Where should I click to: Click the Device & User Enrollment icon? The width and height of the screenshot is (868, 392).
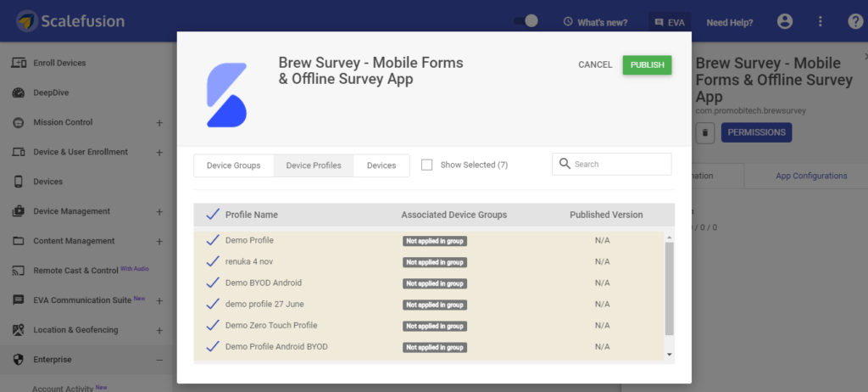tap(19, 152)
